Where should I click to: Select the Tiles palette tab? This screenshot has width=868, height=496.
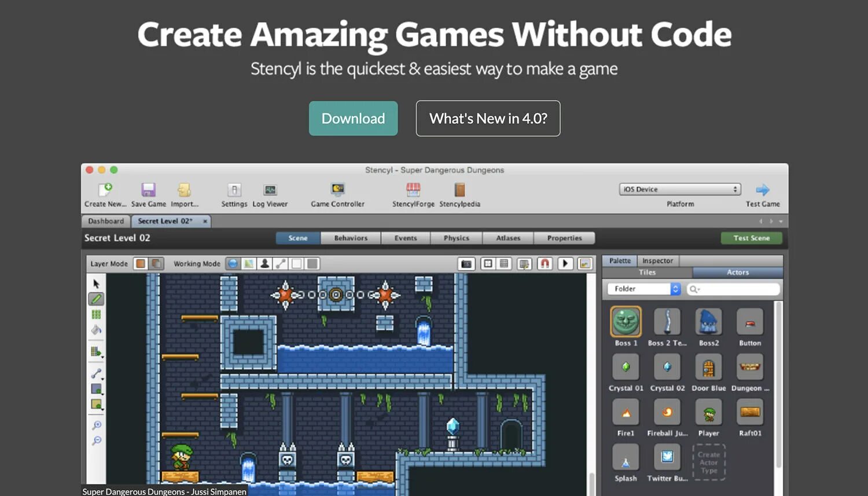[x=648, y=273]
